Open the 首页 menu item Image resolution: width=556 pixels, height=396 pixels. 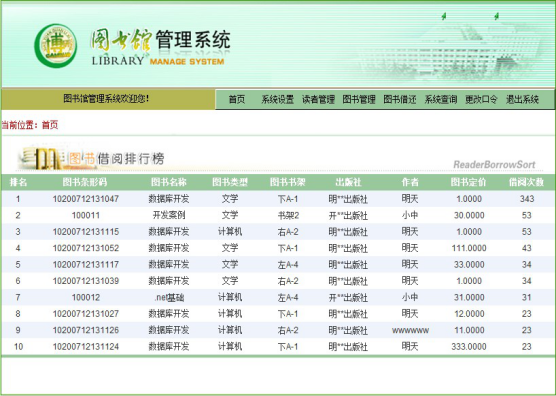pos(237,99)
